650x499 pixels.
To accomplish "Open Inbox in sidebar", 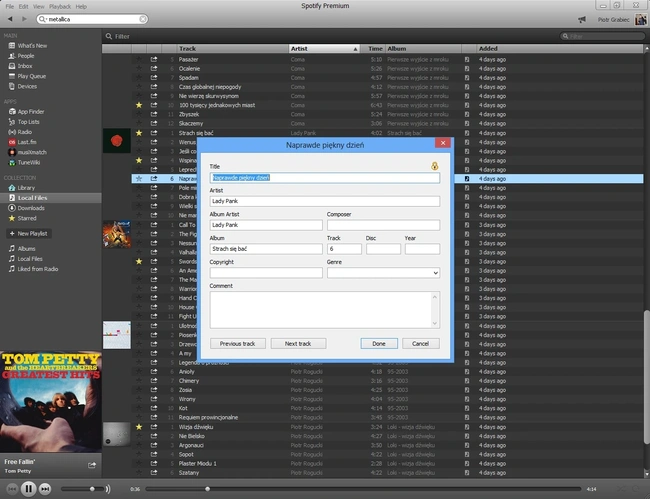I will point(20,66).
